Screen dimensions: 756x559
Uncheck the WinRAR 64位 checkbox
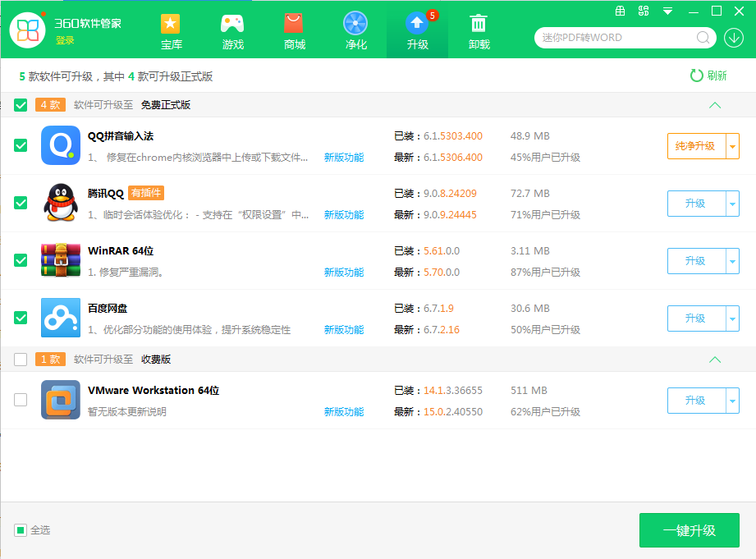coord(21,260)
